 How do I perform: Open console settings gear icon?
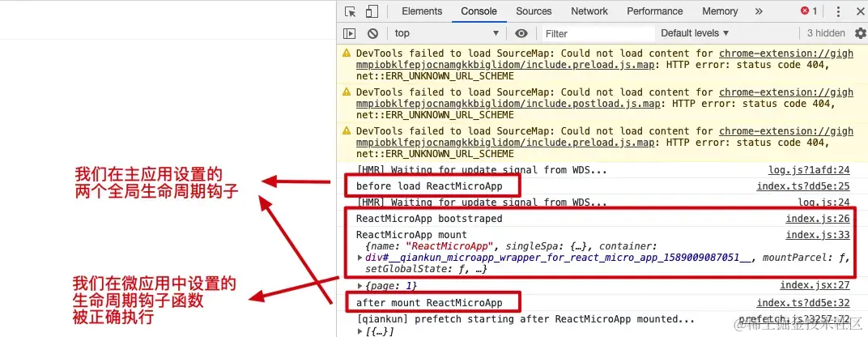point(860,33)
